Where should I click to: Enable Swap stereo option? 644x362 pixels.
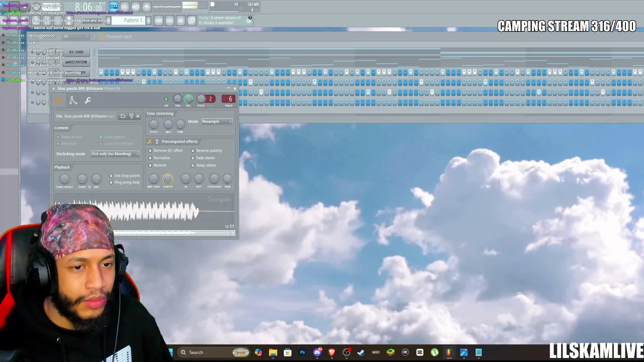click(203, 165)
